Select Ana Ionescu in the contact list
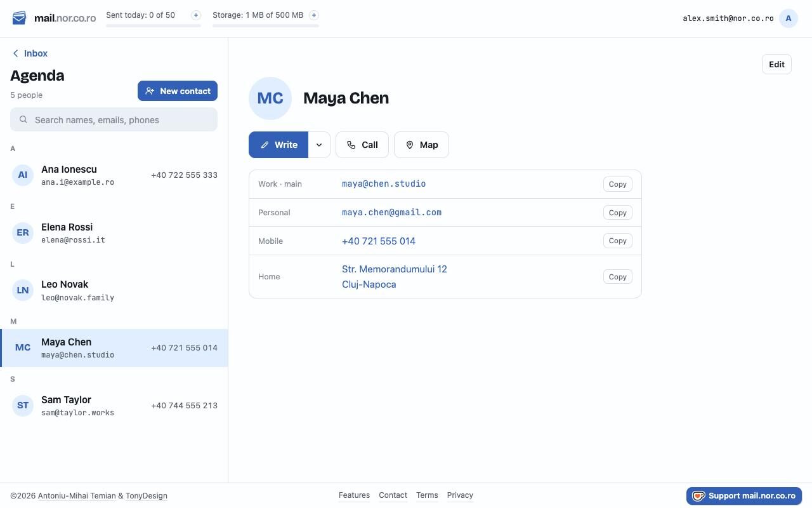The width and height of the screenshot is (812, 508). [114, 175]
